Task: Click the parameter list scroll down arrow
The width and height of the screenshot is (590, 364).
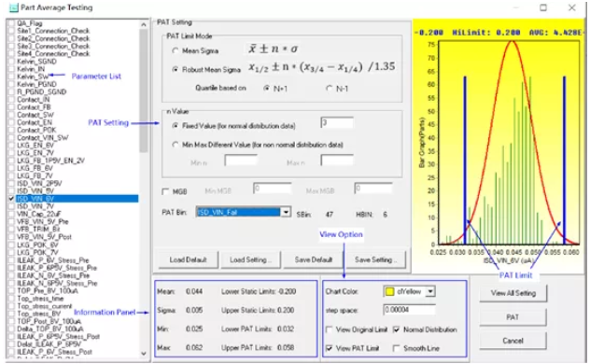Action: tap(144, 353)
